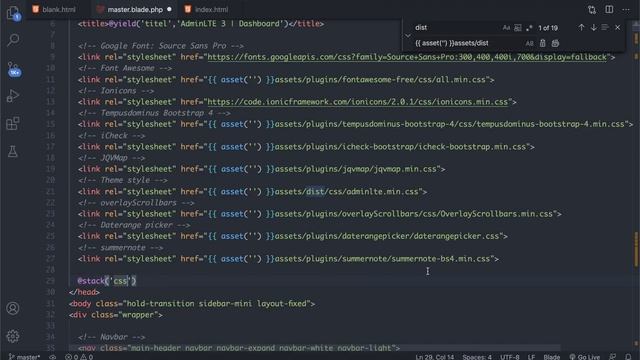Click the daterangepicker.css link line
The width and height of the screenshot is (640, 360).
293,236
